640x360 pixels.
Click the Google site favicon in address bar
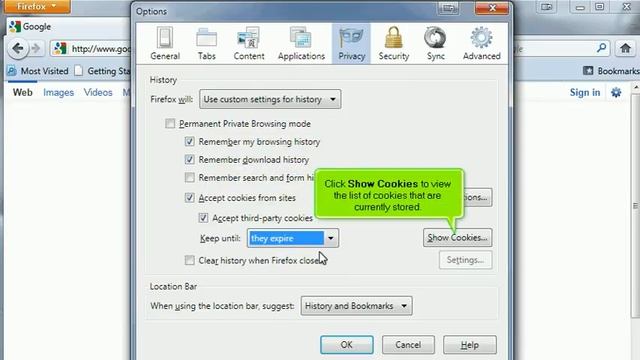(x=60, y=49)
